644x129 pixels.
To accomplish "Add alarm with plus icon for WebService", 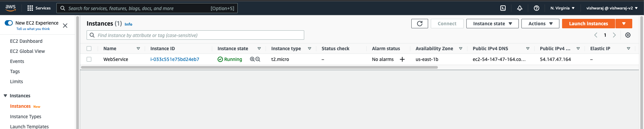I will click(402, 59).
